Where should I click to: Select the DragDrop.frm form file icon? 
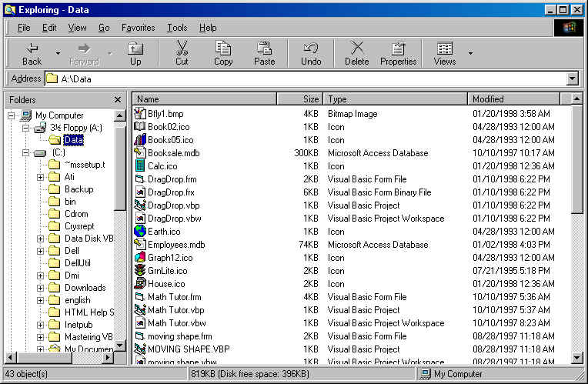[x=140, y=179]
